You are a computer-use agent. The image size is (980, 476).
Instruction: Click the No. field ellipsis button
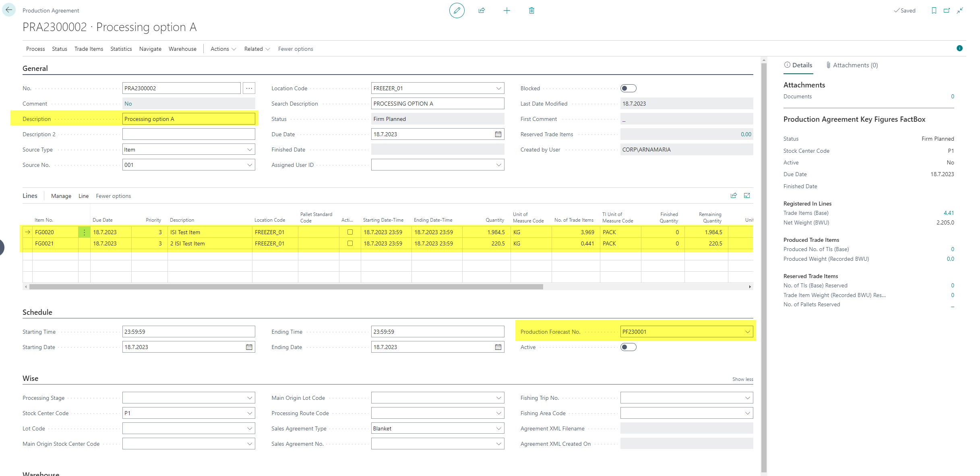[x=249, y=88]
